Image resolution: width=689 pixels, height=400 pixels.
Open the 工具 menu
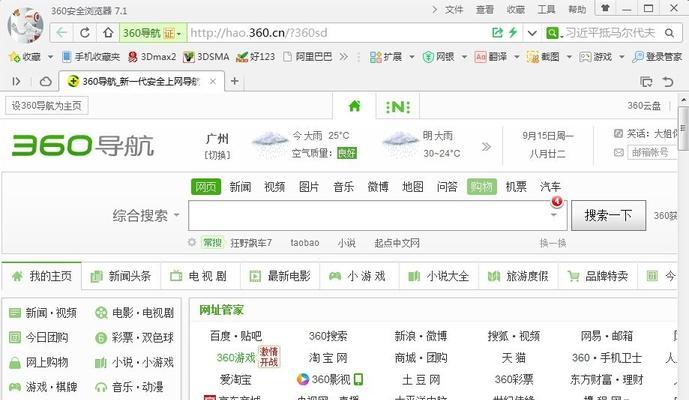tap(546, 9)
